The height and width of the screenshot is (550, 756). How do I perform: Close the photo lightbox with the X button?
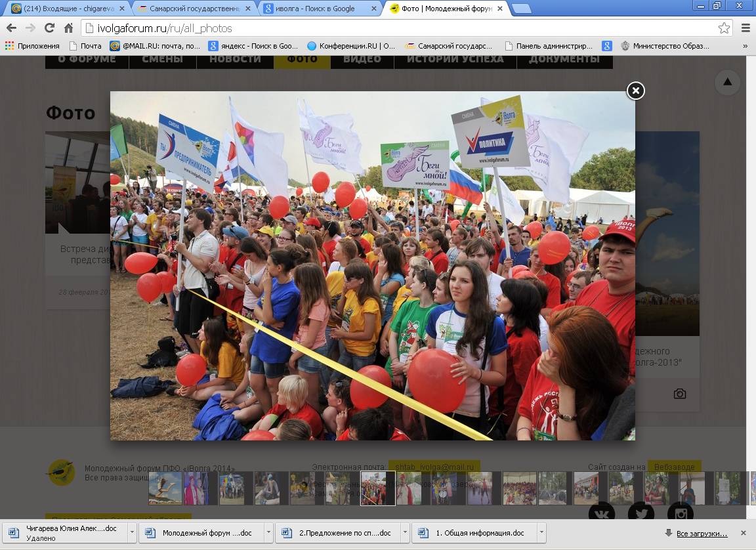(635, 91)
